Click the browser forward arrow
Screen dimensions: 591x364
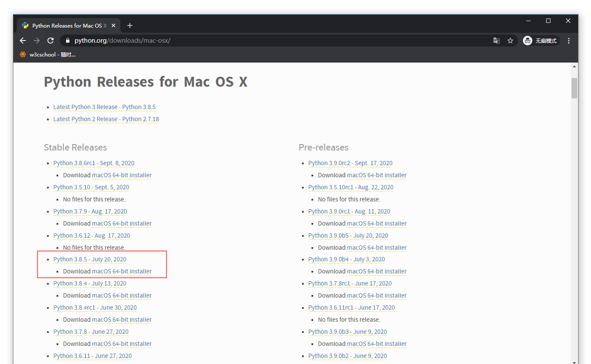coord(37,41)
